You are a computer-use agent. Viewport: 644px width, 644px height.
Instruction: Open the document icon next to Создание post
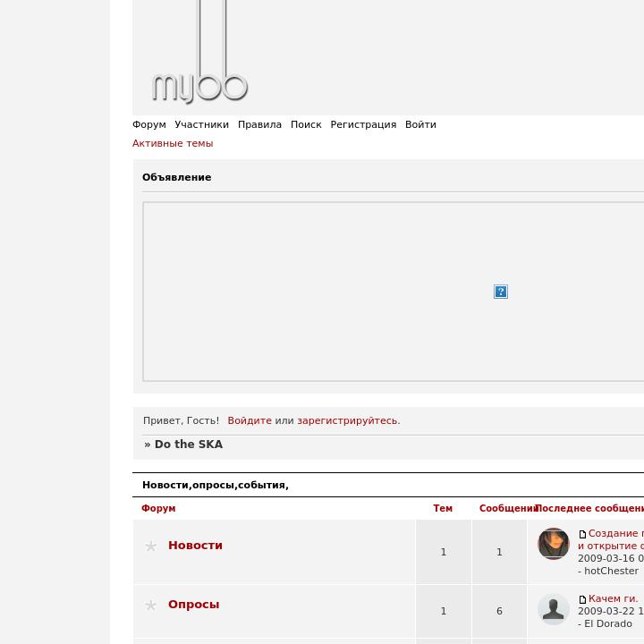pyautogui.click(x=582, y=534)
